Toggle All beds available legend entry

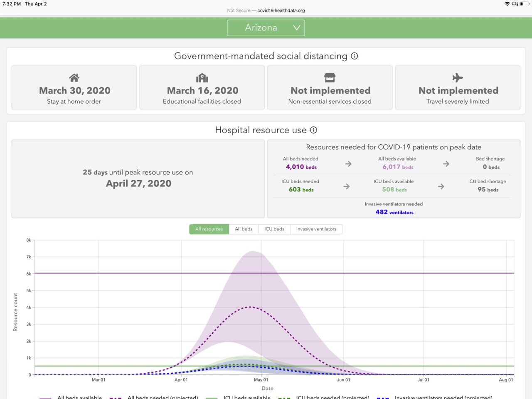click(71, 397)
